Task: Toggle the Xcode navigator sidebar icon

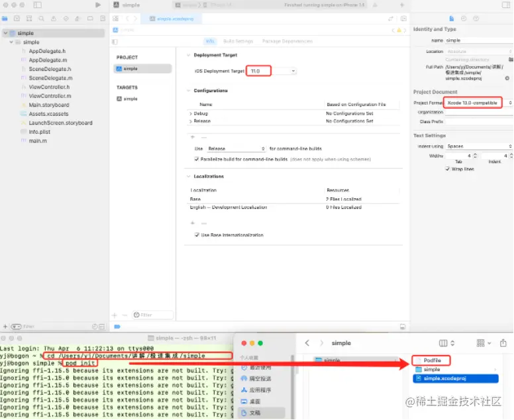Action: [38, 5]
